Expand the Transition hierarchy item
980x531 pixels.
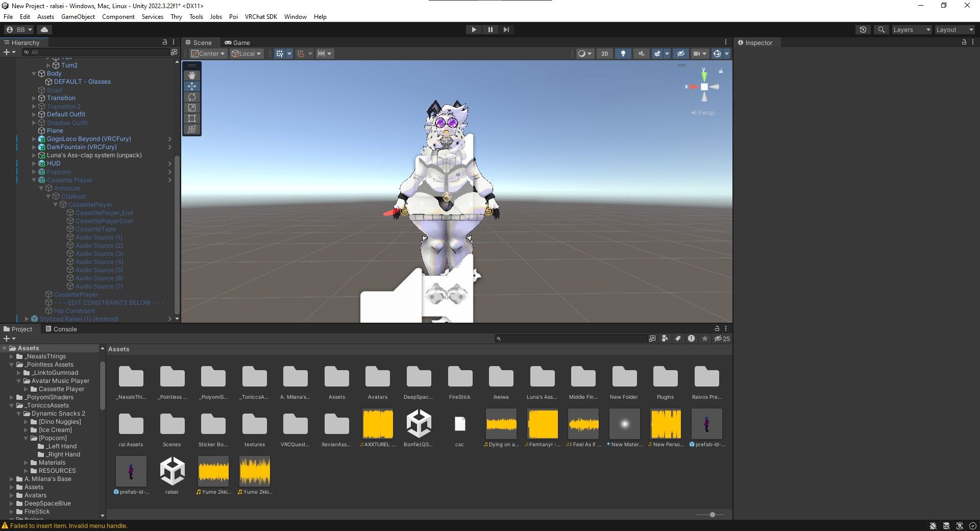pyautogui.click(x=34, y=98)
